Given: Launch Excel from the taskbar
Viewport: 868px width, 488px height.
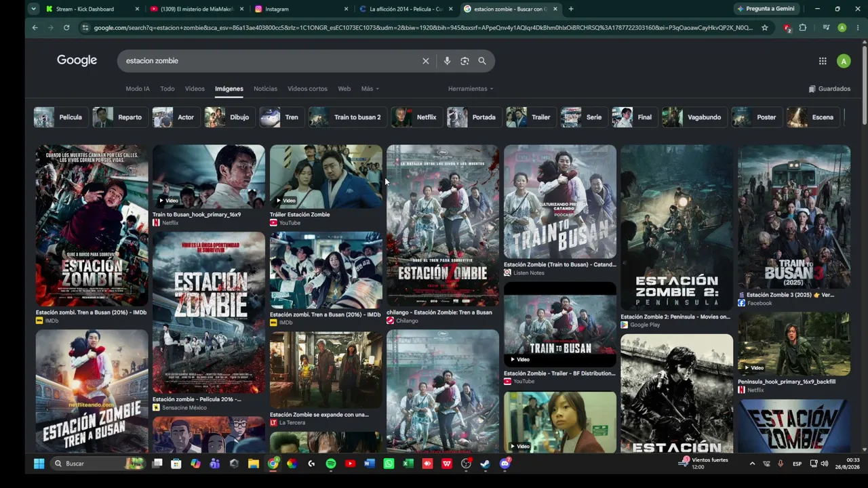Looking at the screenshot, I should (408, 464).
